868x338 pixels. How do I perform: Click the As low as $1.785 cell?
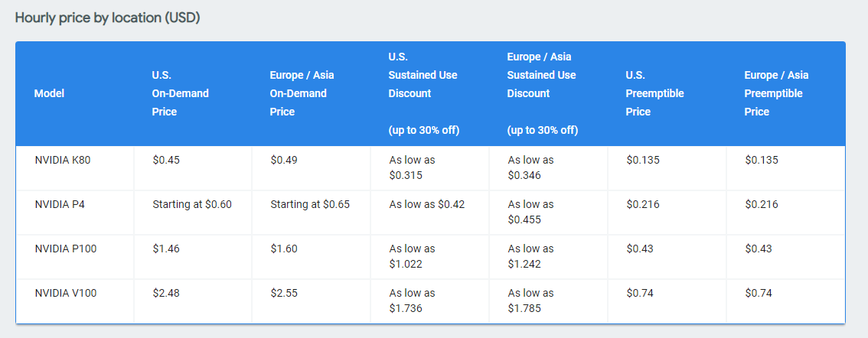[x=530, y=301]
